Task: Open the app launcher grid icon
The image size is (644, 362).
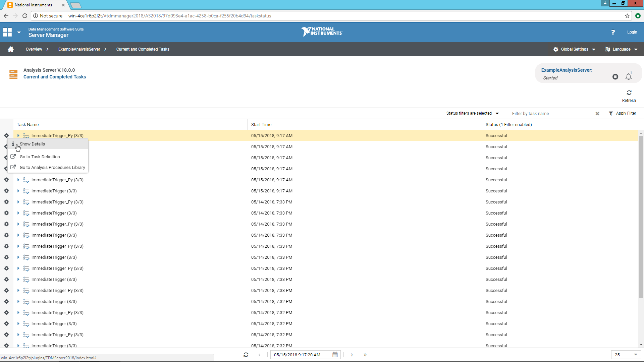Action: pos(7,32)
